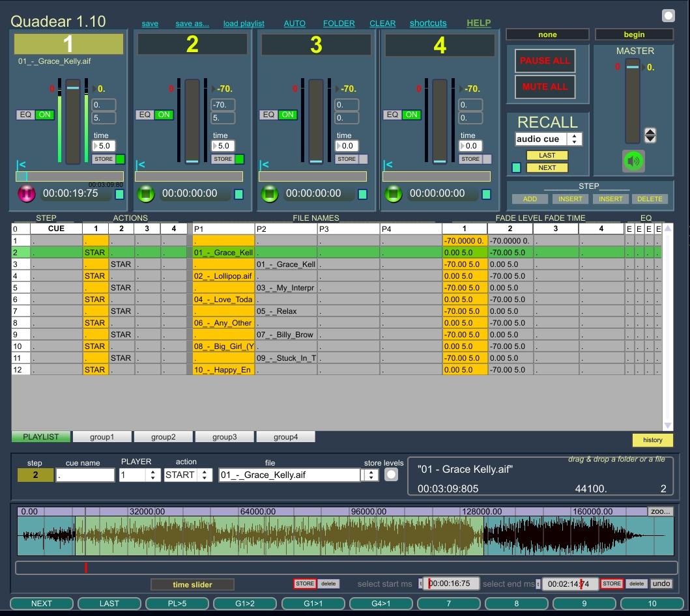Click the cue name input field
The image size is (690, 616).
pyautogui.click(x=85, y=475)
